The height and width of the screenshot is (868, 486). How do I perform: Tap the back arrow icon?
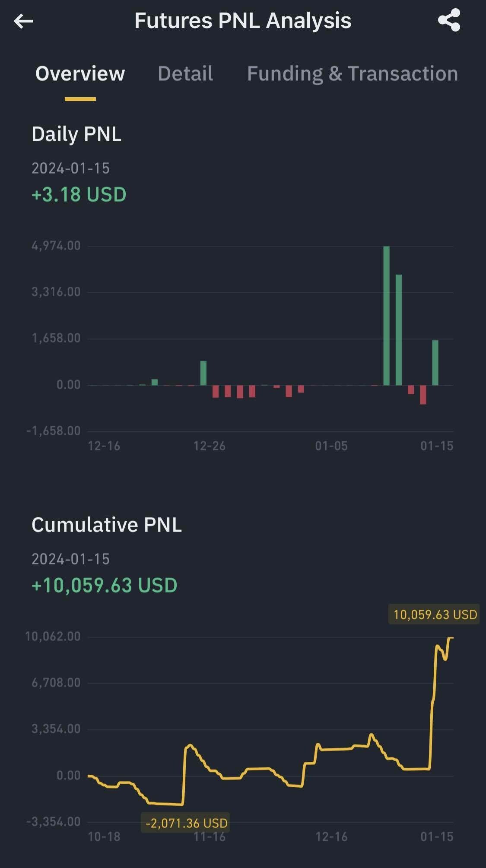click(23, 21)
